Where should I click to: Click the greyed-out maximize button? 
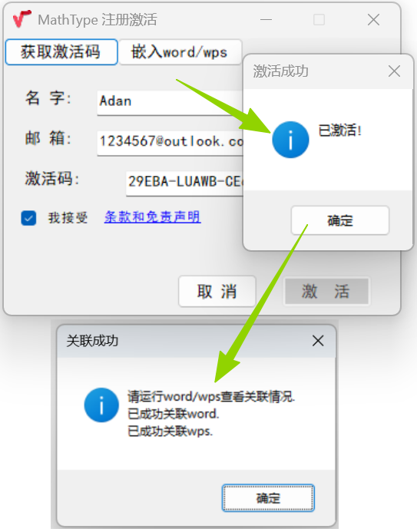point(319,20)
